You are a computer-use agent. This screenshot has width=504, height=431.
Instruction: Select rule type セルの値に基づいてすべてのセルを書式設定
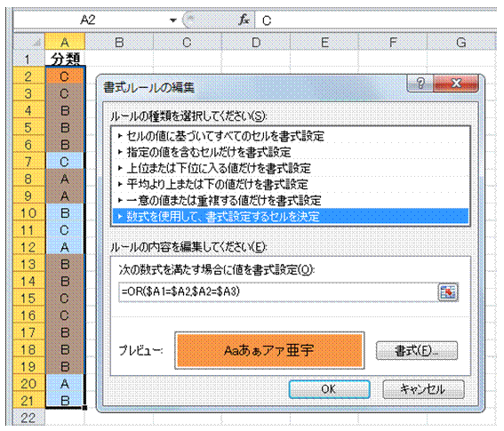tap(291, 136)
